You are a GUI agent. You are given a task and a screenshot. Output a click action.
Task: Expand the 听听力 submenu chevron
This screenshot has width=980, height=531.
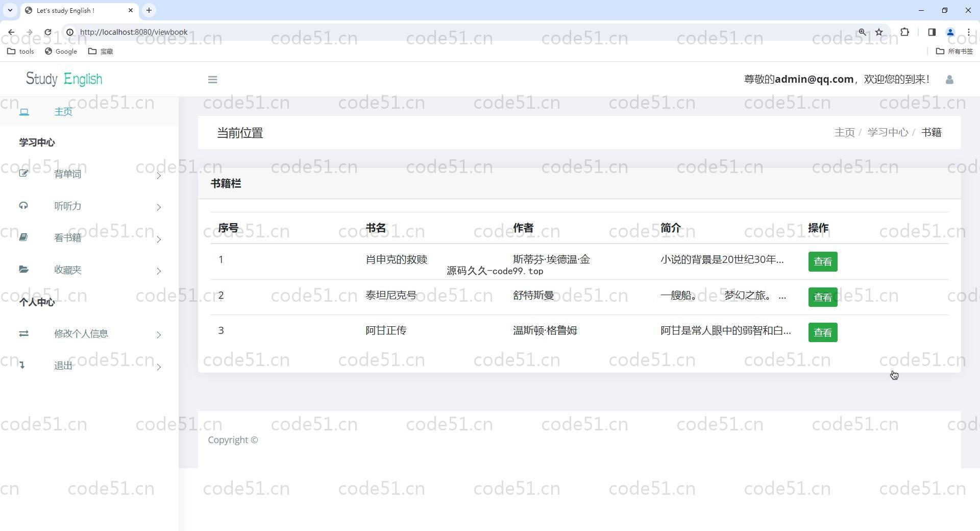pos(159,207)
